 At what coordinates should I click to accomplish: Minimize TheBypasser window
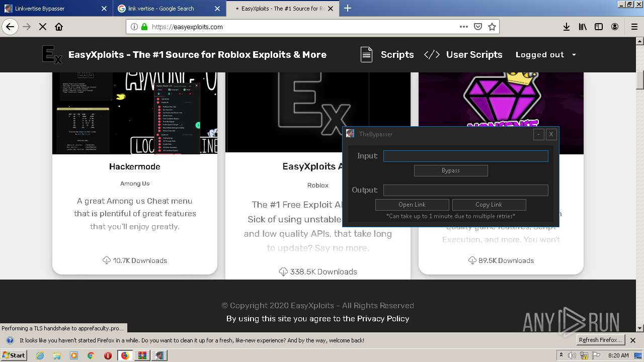[539, 134]
